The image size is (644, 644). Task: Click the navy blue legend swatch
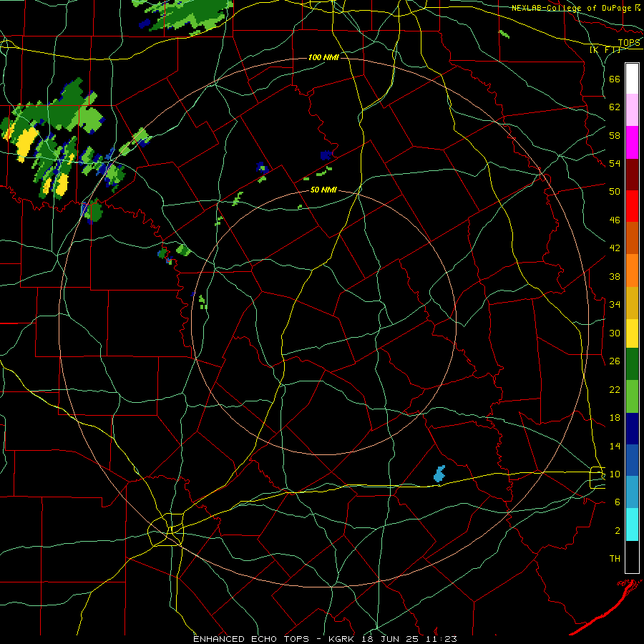(x=632, y=429)
